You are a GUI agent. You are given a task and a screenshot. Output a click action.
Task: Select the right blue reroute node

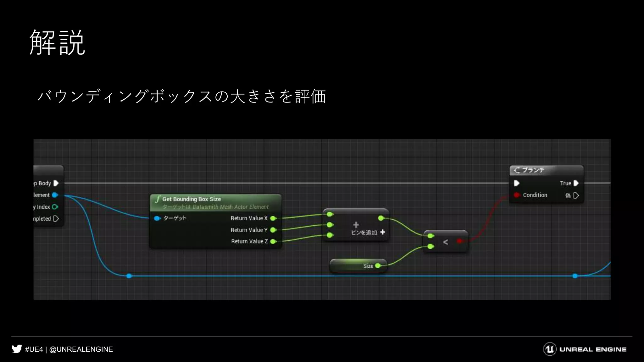575,276
